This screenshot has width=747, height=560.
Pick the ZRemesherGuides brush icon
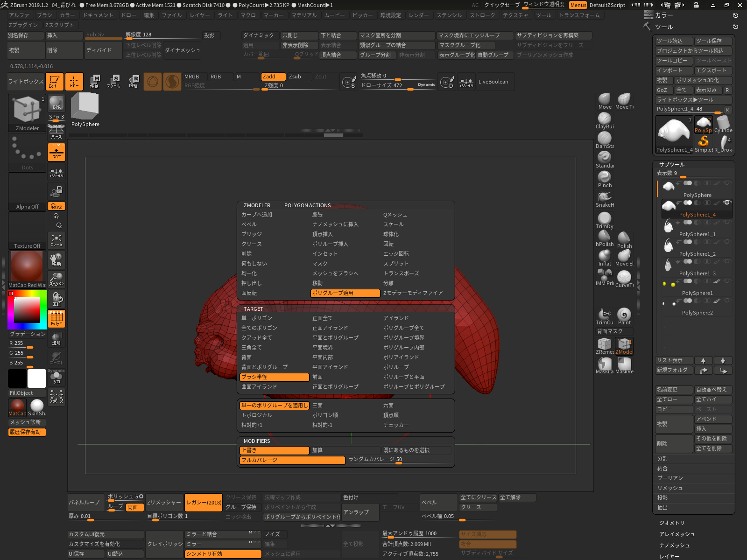tap(605, 346)
